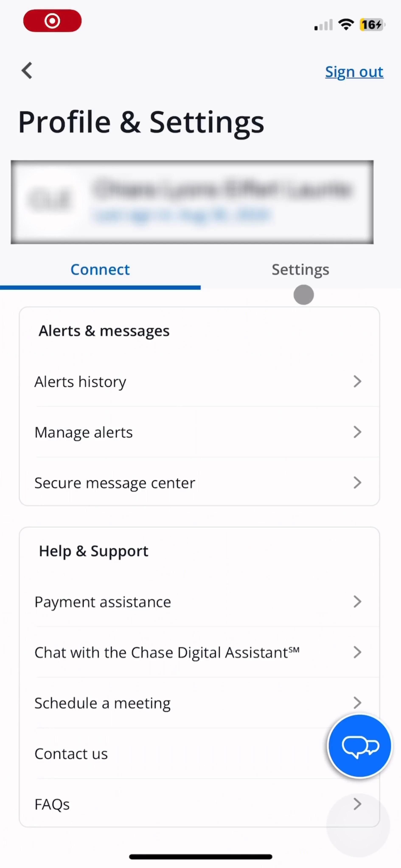
Task: Tap the blurred profile name card
Action: (192, 202)
